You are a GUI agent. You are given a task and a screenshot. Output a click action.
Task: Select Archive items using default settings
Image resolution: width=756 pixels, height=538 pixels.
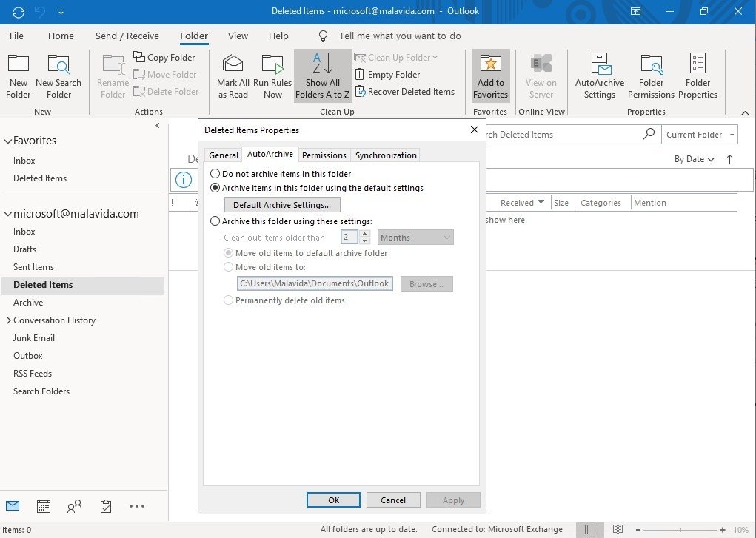tap(317, 188)
